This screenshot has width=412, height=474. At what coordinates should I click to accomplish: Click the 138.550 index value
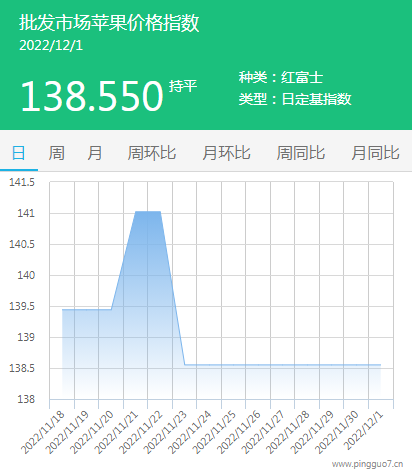click(x=92, y=96)
